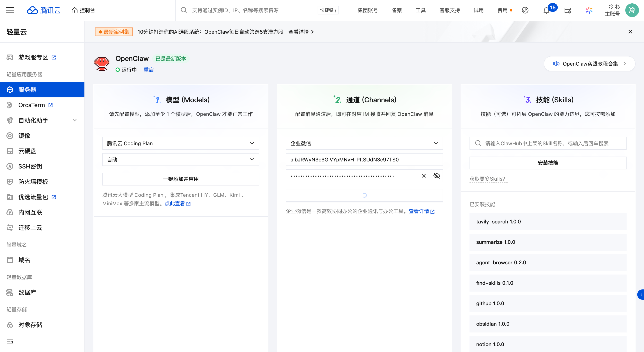This screenshot has width=644, height=352.
Task: Open the 游戏服专区 section in sidebar
Action: click(x=33, y=57)
